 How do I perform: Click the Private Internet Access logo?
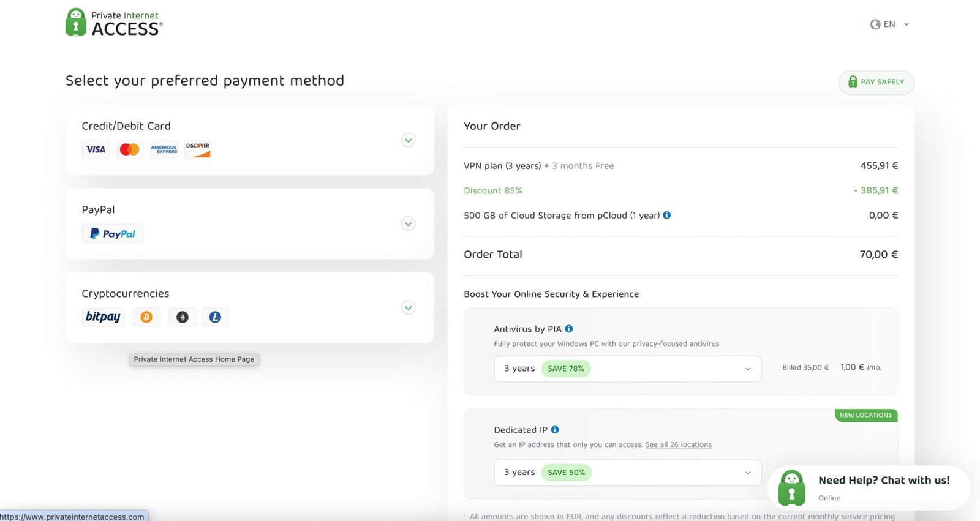click(114, 23)
